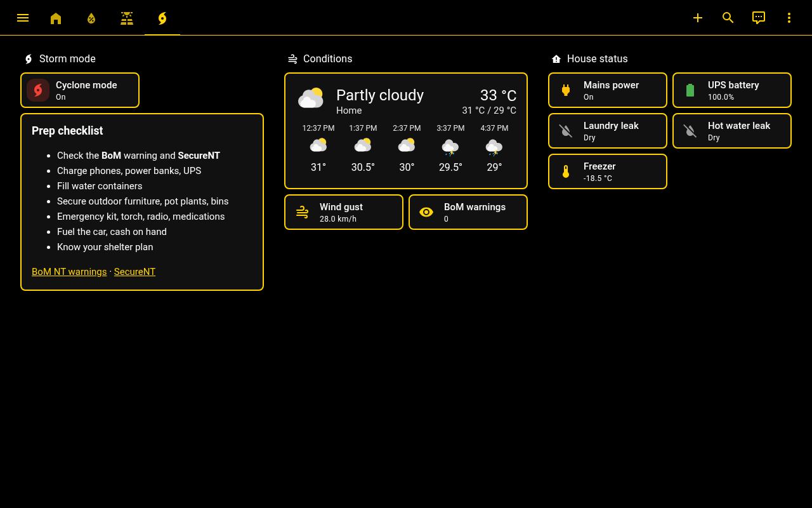Image resolution: width=812 pixels, height=508 pixels.
Task: Open the UPS battery tile
Action: click(x=732, y=90)
